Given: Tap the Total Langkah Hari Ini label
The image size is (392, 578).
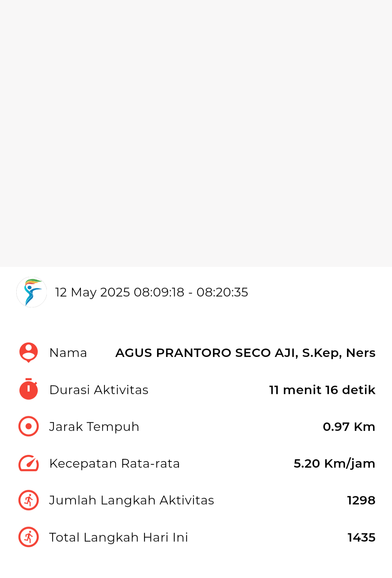Looking at the screenshot, I should tap(118, 538).
